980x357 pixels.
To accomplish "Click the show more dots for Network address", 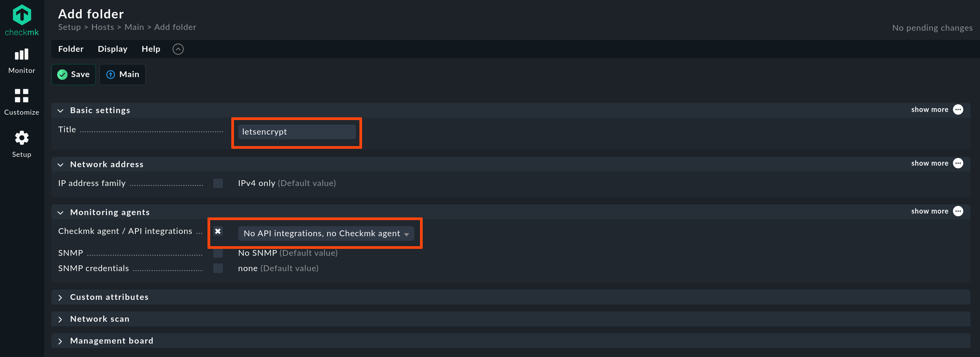I will point(958,163).
